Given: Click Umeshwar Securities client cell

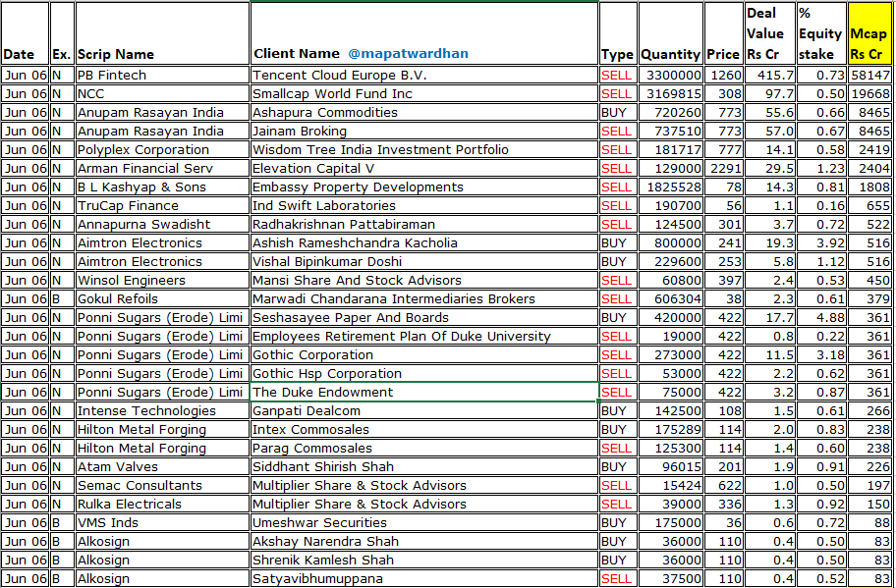Looking at the screenshot, I should [x=424, y=523].
